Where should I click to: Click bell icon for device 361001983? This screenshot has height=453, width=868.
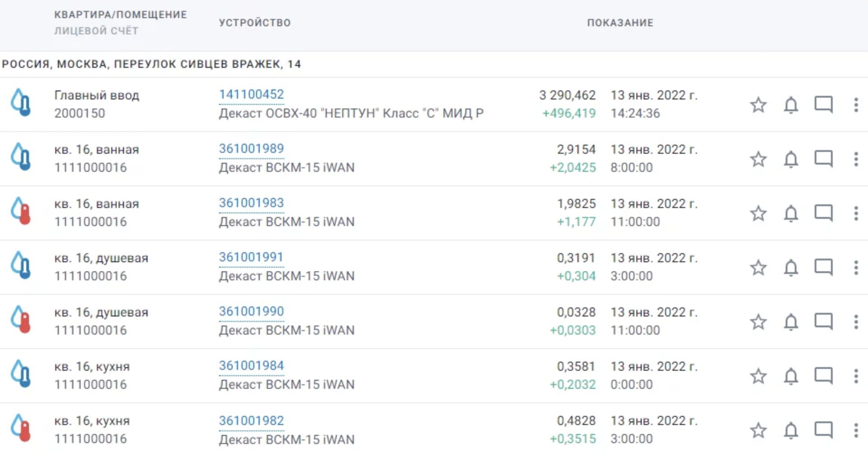coord(791,213)
